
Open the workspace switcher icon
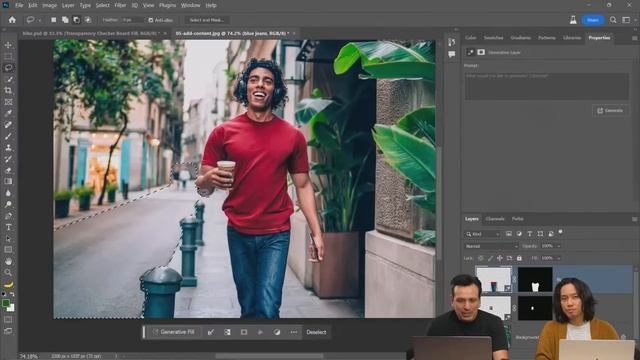(x=626, y=20)
